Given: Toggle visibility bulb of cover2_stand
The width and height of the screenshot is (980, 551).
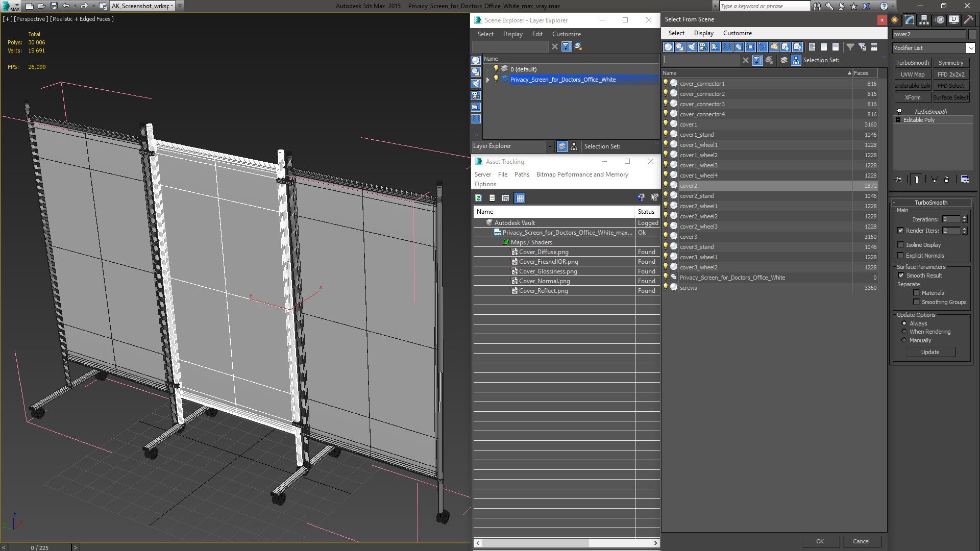Looking at the screenshot, I should click(666, 195).
